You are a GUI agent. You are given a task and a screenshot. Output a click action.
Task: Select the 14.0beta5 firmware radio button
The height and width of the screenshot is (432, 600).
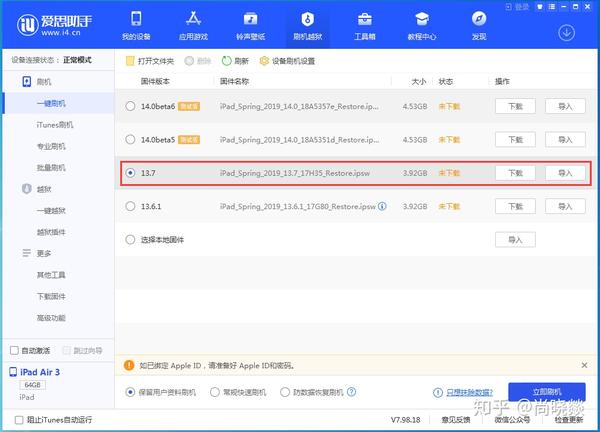coord(130,139)
